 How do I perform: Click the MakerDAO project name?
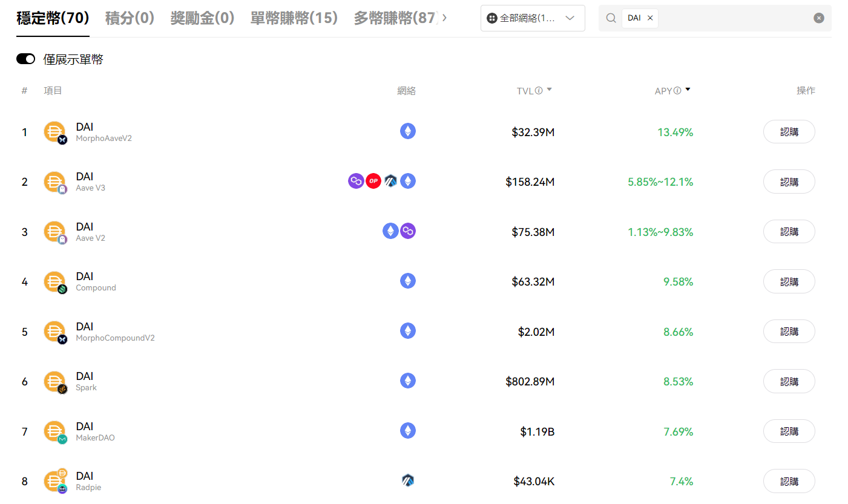(95, 437)
